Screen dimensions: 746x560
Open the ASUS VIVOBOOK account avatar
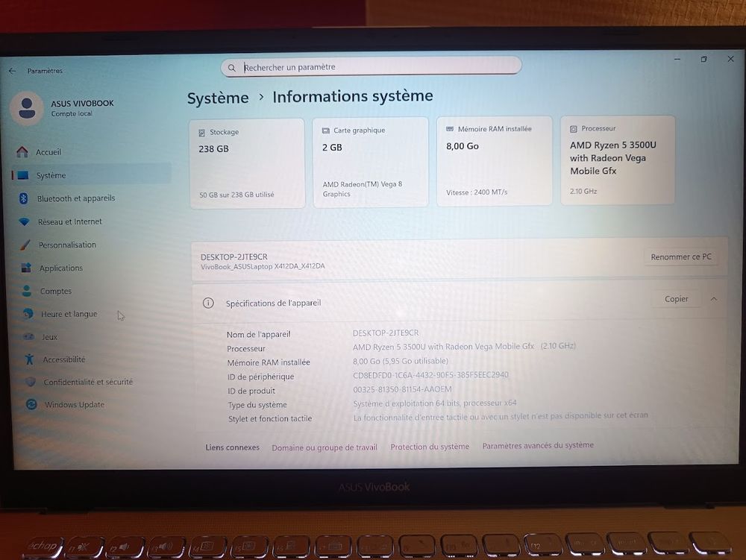pyautogui.click(x=27, y=108)
